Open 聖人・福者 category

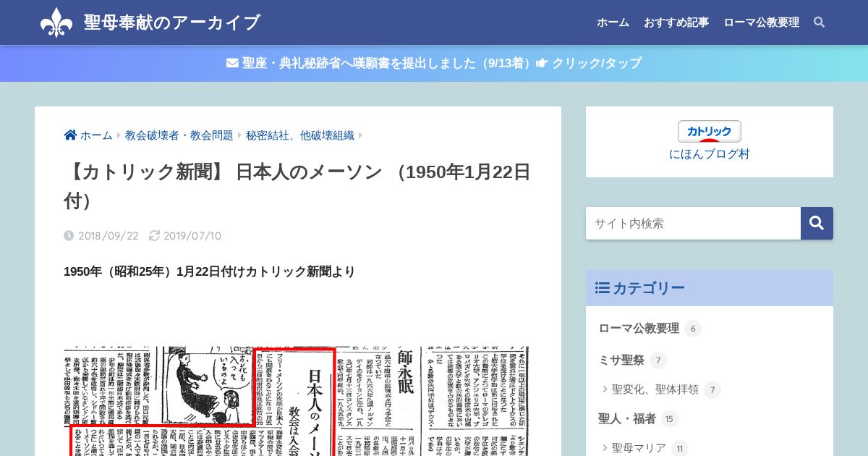(x=627, y=418)
